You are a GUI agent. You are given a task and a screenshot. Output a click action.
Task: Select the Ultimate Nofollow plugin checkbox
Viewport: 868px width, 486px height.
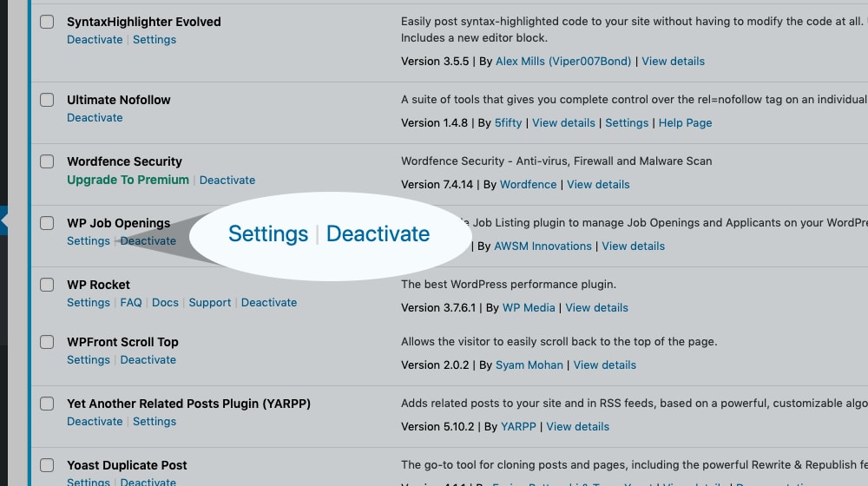coord(47,100)
